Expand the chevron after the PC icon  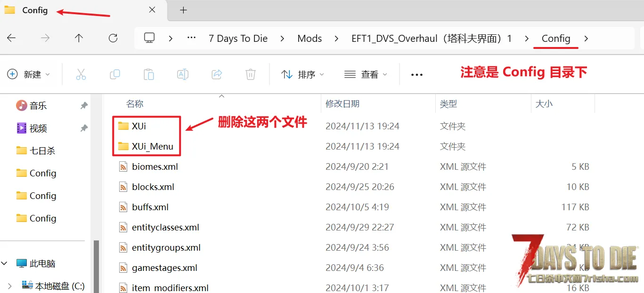pyautogui.click(x=171, y=39)
